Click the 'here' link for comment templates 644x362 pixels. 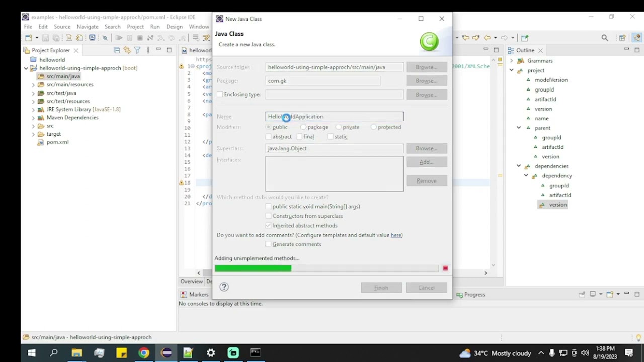pyautogui.click(x=396, y=235)
